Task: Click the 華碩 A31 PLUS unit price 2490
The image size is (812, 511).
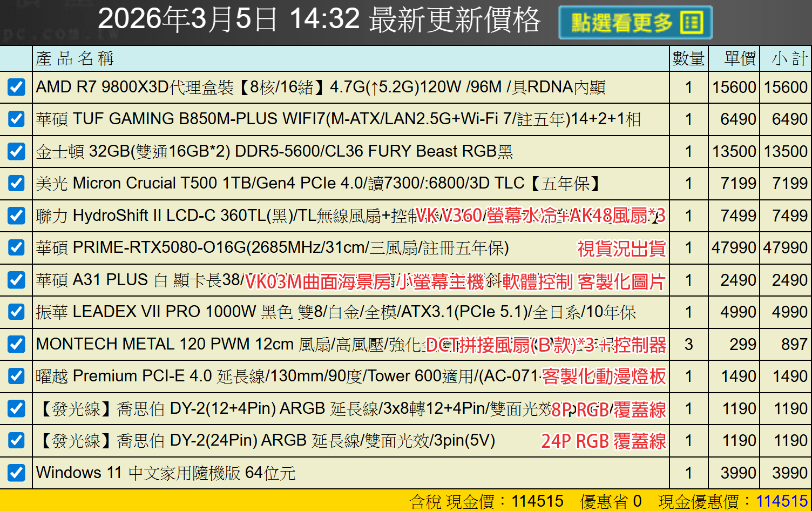Action: click(x=738, y=280)
